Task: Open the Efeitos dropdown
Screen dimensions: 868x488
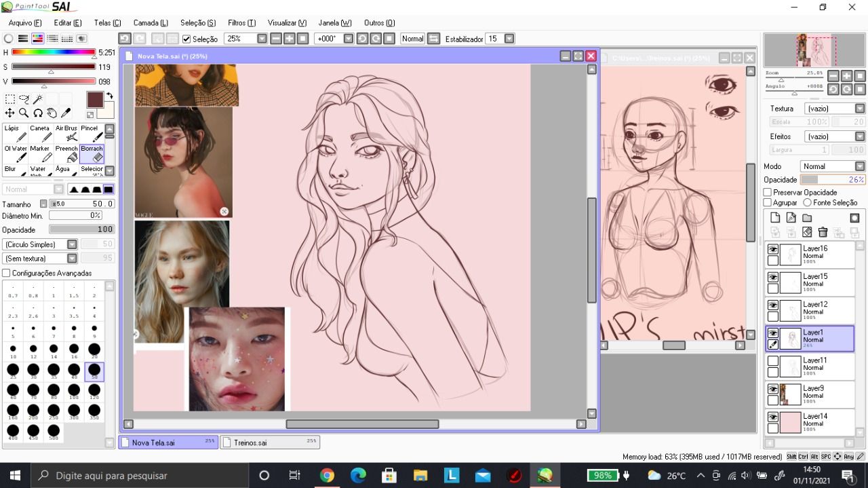Action: [x=833, y=136]
